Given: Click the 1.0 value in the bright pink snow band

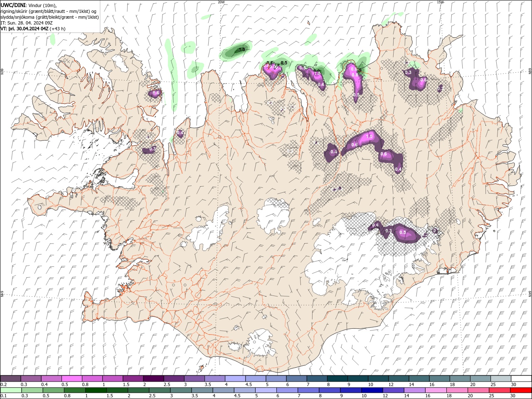Looking at the screenshot, I should pyautogui.click(x=368, y=136).
